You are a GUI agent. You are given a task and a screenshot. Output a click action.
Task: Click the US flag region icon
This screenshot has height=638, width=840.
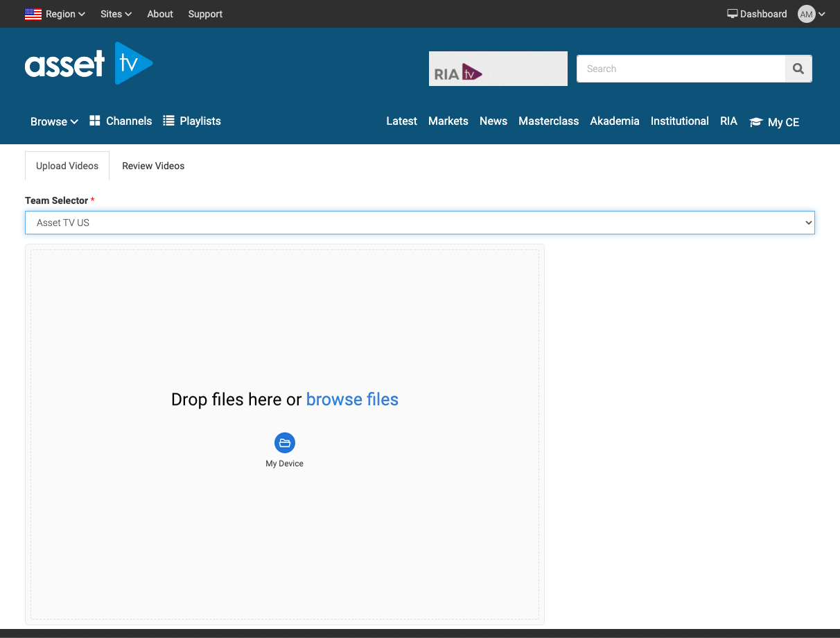coord(33,14)
